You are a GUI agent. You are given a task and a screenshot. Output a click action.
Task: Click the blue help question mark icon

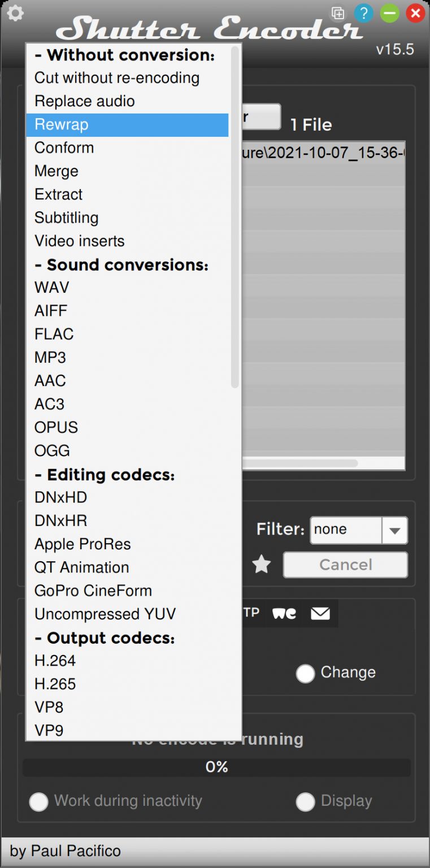[364, 13]
